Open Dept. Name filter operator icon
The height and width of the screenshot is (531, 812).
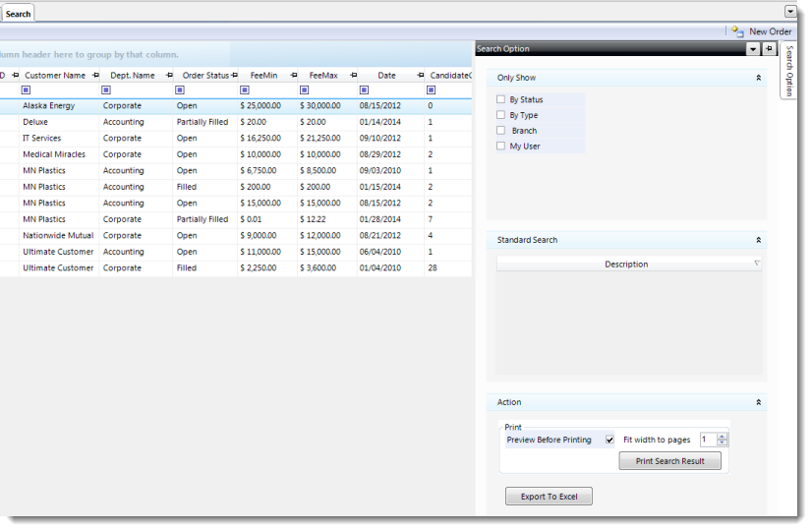click(106, 90)
